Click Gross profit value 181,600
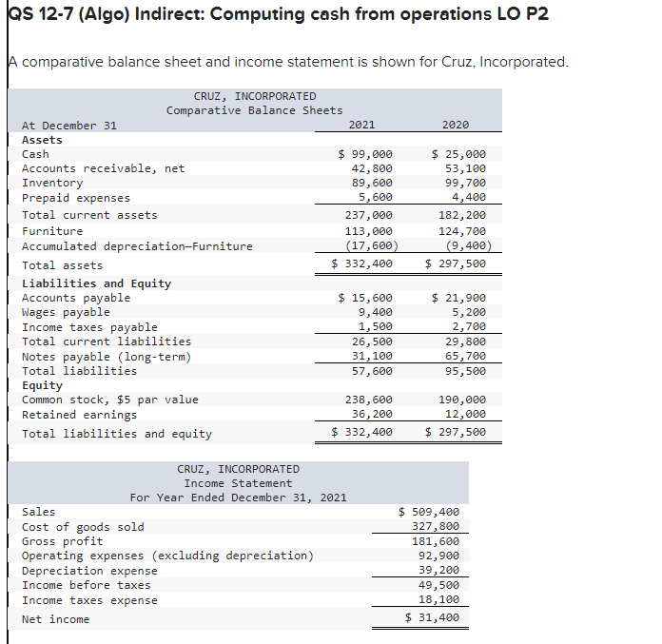This screenshot has width=662, height=644. (436, 541)
